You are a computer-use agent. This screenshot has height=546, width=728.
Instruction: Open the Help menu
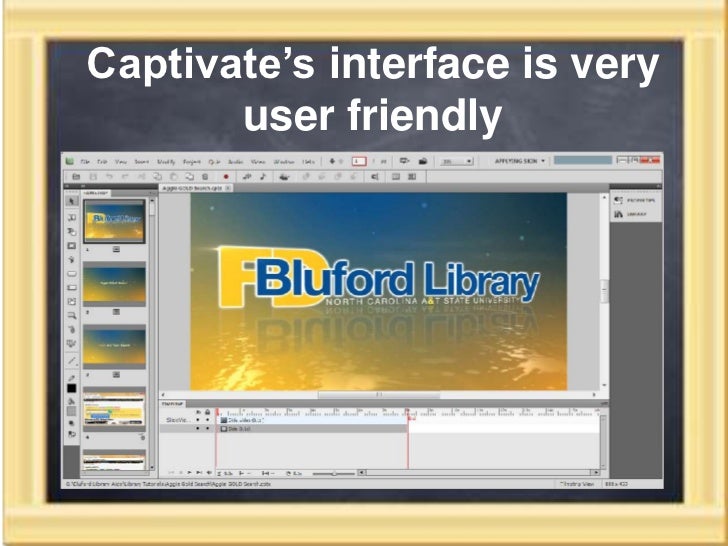coord(309,162)
